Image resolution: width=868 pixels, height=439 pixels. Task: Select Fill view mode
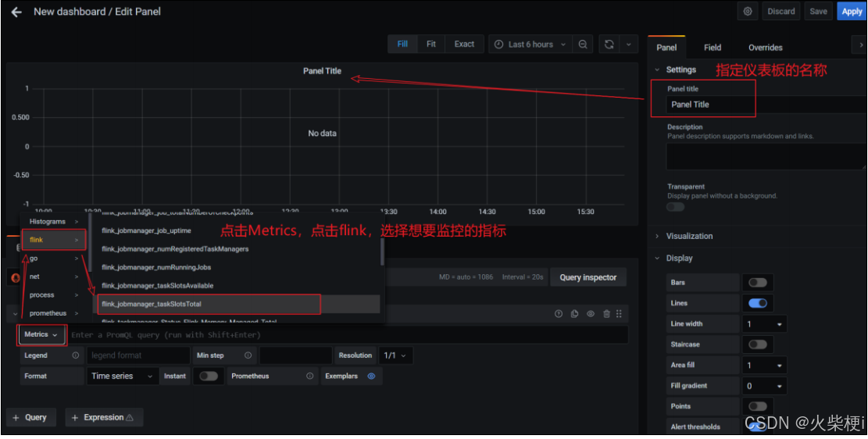402,45
